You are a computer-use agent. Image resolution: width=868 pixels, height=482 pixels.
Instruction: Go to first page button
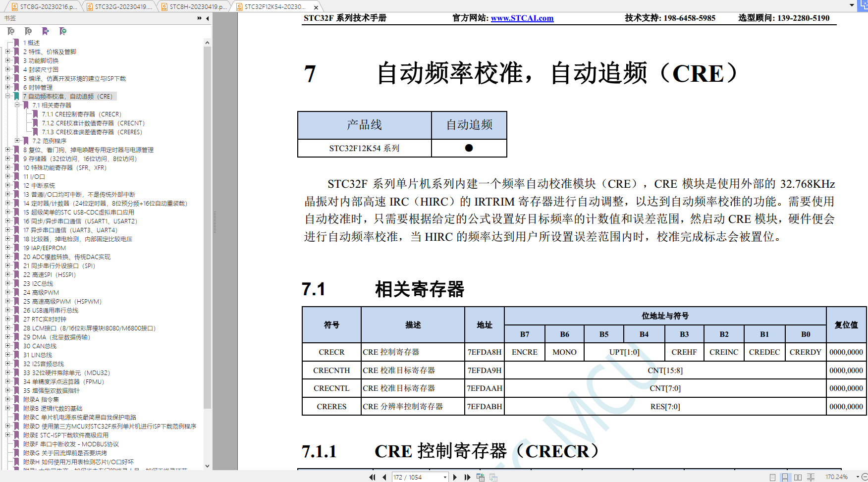(372, 477)
